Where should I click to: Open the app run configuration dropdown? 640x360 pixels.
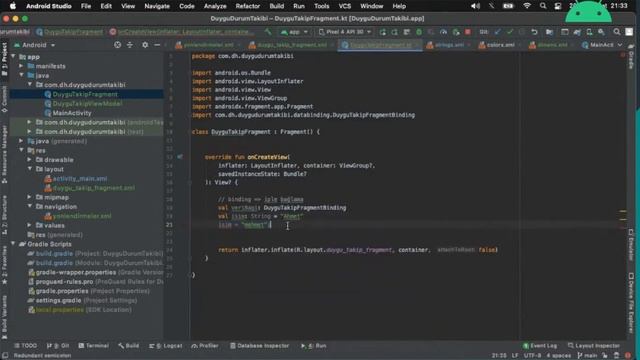(294, 32)
